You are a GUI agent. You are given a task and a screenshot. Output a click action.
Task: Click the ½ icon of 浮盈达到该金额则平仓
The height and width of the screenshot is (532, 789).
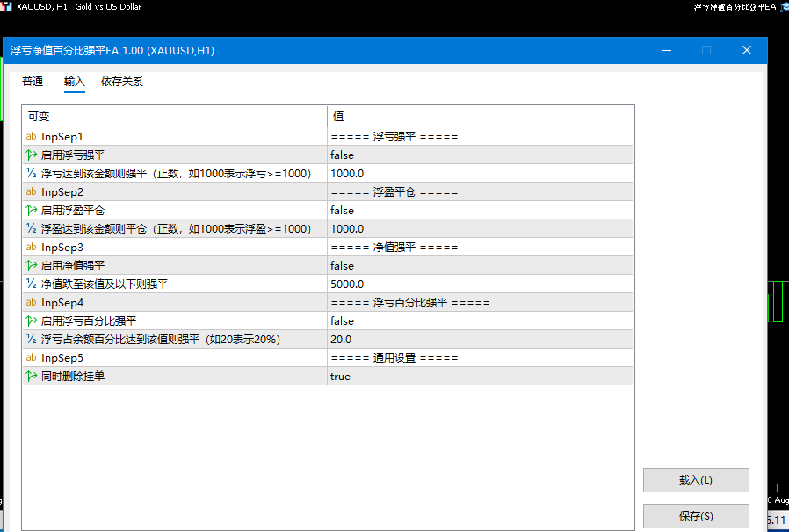(x=32, y=229)
